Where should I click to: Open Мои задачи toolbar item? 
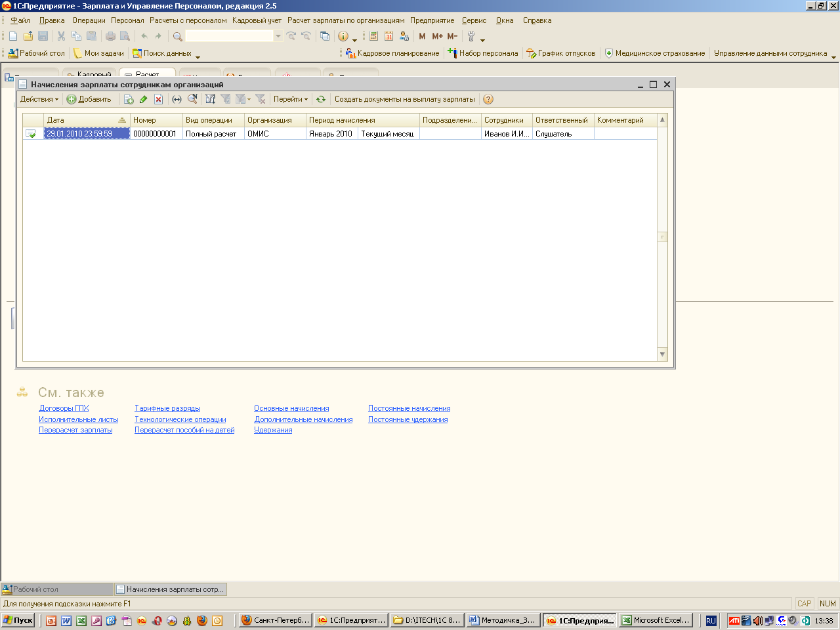[98, 53]
